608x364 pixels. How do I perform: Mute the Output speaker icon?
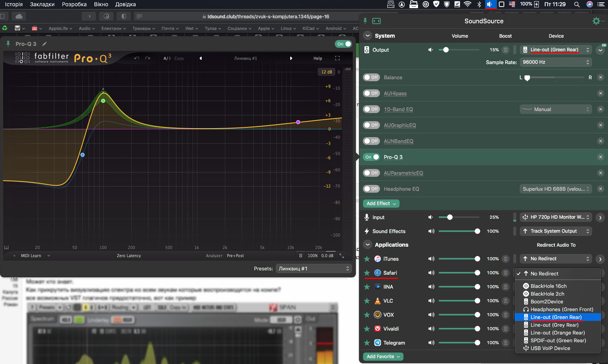coord(430,50)
